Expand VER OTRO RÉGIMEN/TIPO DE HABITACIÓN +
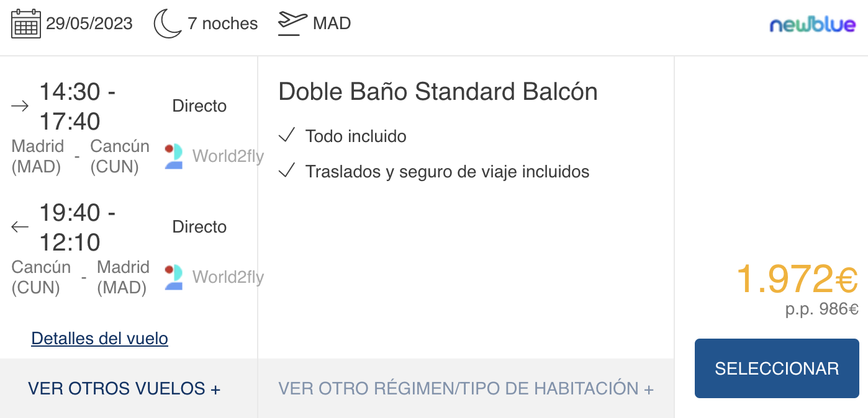 [466, 389]
